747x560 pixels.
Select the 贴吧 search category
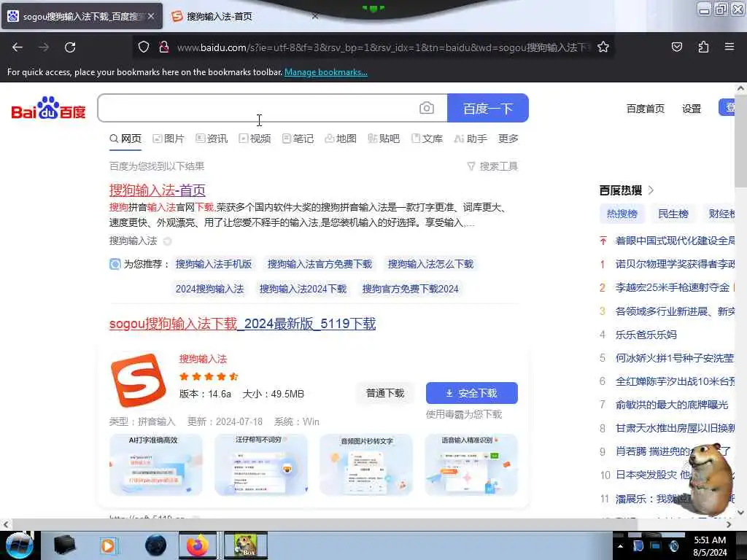pyautogui.click(x=384, y=139)
